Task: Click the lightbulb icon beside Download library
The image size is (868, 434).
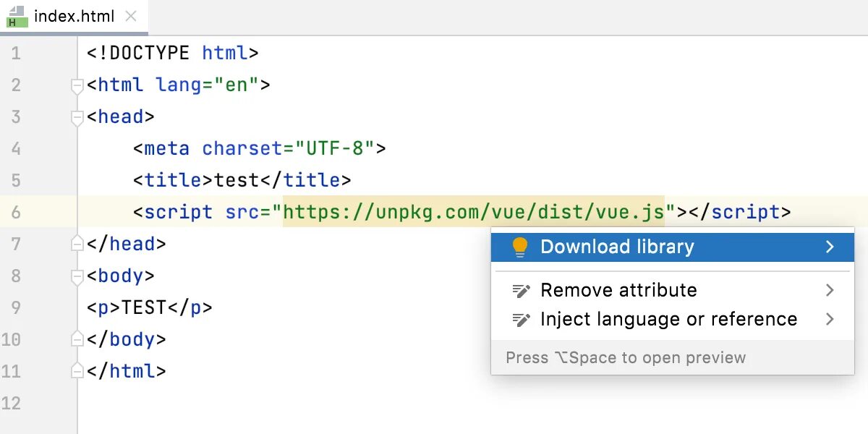Action: tap(520, 247)
